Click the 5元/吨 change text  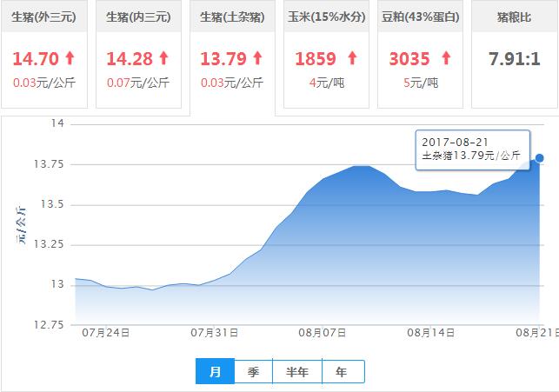coord(421,83)
